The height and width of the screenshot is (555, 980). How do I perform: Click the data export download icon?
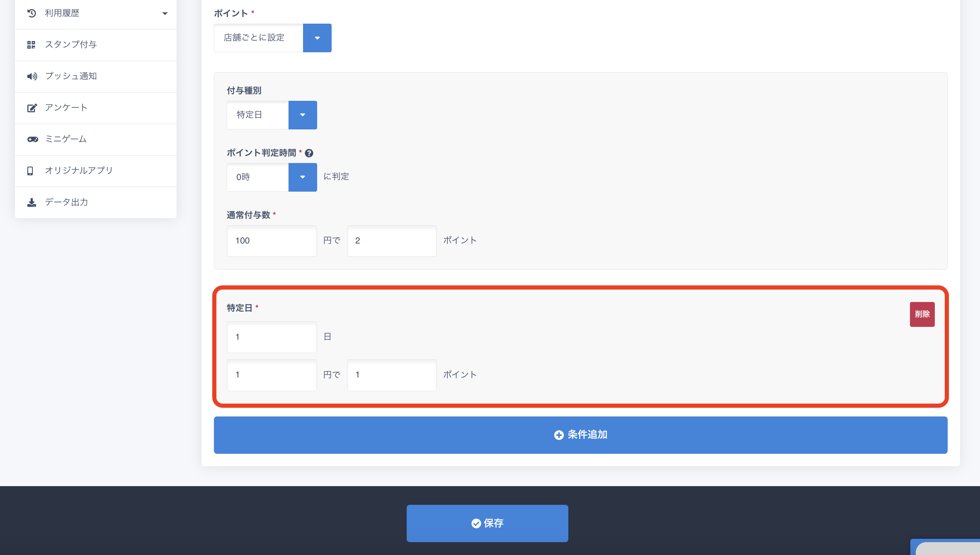[x=32, y=202]
